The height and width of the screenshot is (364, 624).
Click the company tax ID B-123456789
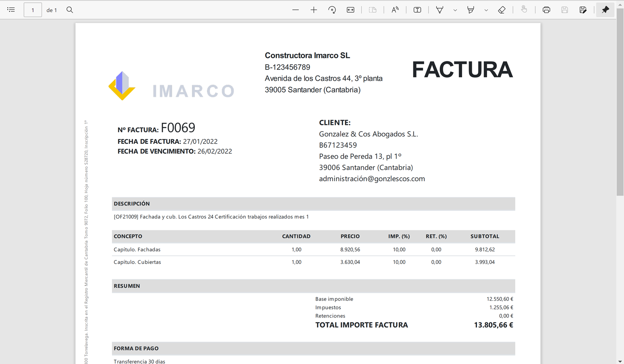tap(287, 67)
